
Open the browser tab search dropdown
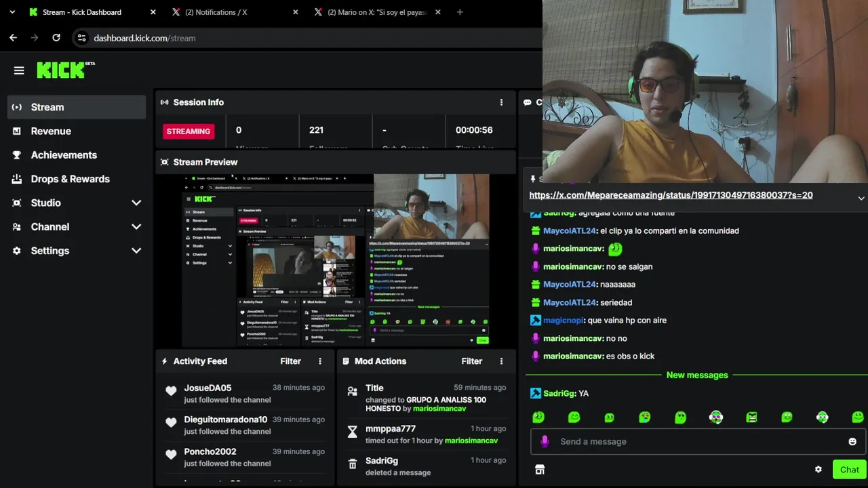[x=12, y=12]
